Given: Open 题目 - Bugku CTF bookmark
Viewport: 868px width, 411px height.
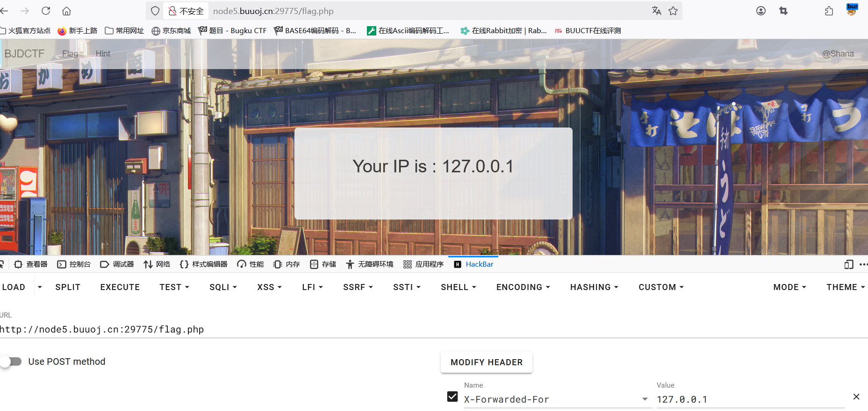Looking at the screenshot, I should (x=232, y=30).
